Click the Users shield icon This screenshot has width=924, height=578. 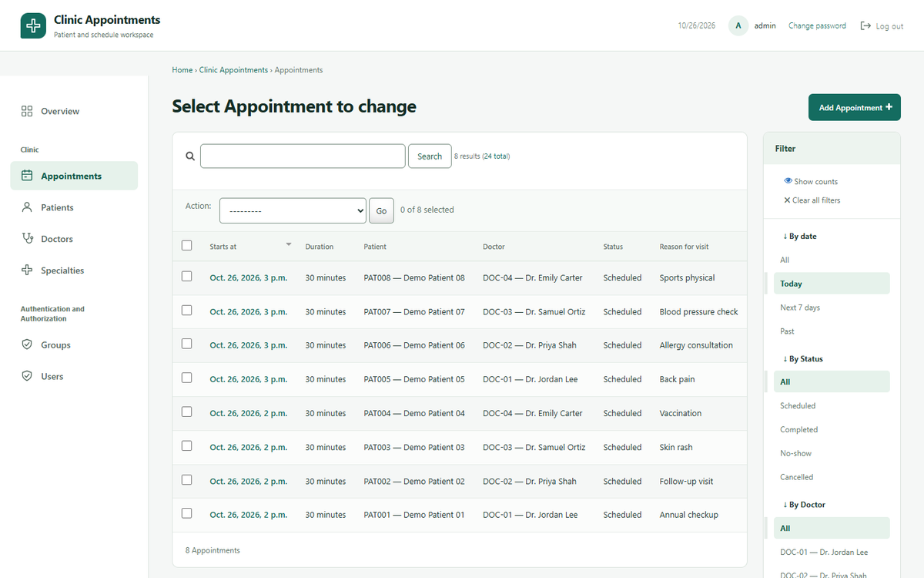tap(27, 376)
